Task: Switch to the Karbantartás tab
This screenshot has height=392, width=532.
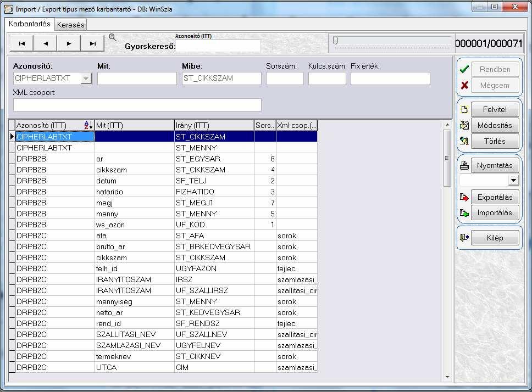Action: [30, 24]
